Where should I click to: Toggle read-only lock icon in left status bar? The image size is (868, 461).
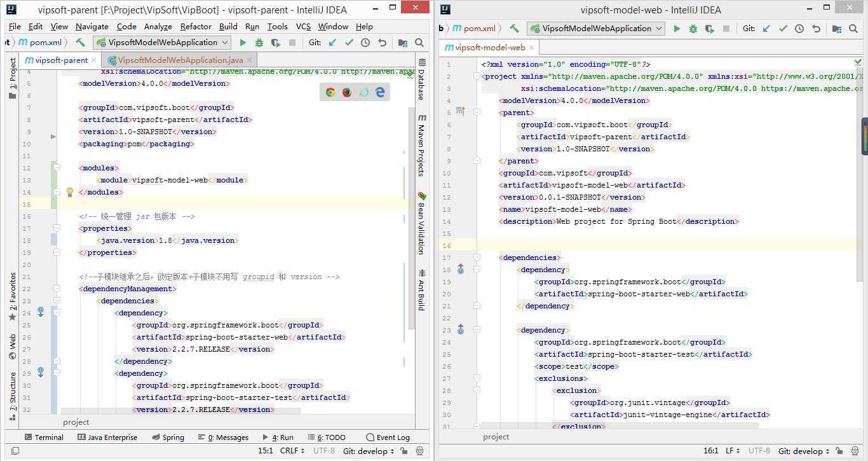click(402, 451)
